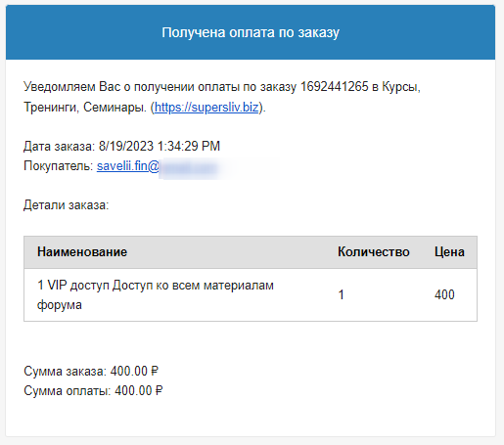
Task: Click the "1 VIP доступ" item name cell
Action: (x=156, y=295)
